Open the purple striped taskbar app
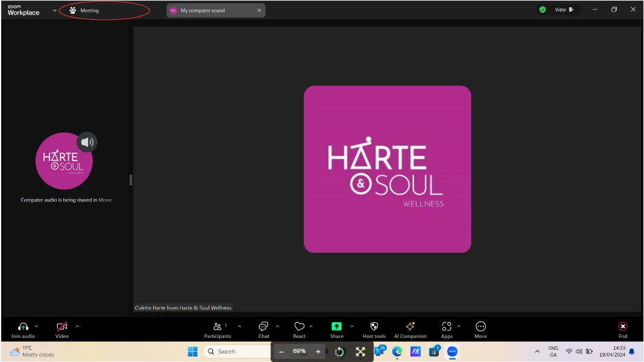This screenshot has height=362, width=644. click(415, 352)
